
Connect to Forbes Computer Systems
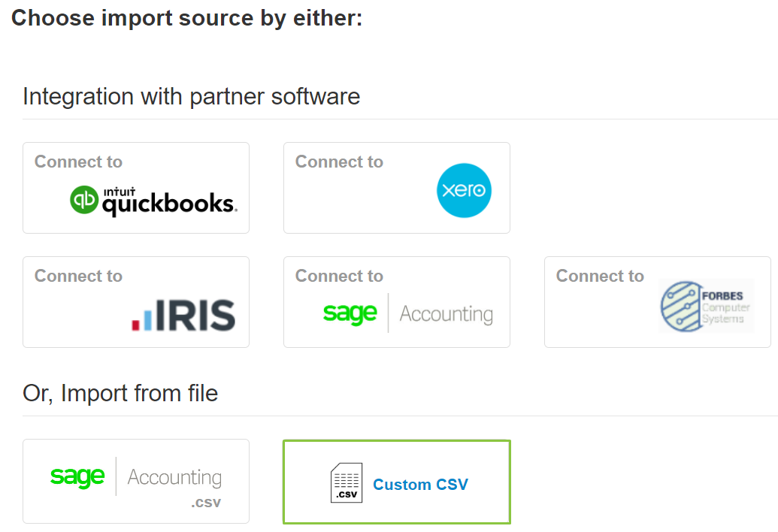pos(656,301)
